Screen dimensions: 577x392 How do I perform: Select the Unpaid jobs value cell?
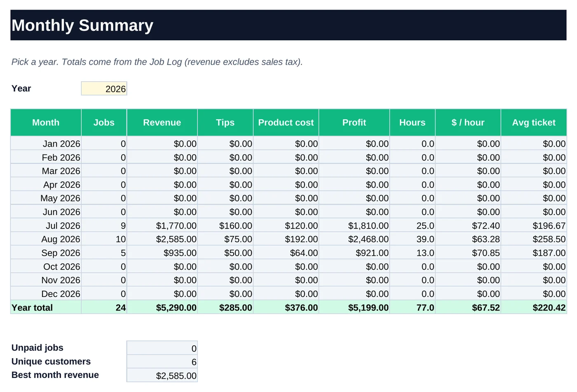coord(162,348)
